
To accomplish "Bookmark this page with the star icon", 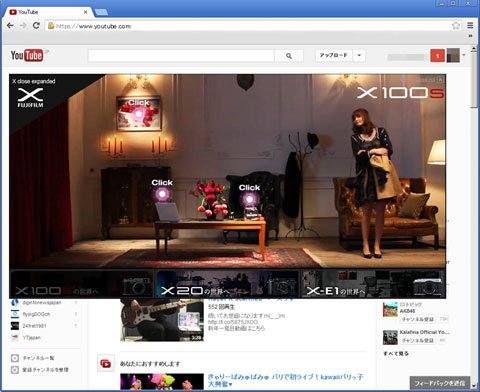I will click(x=456, y=26).
